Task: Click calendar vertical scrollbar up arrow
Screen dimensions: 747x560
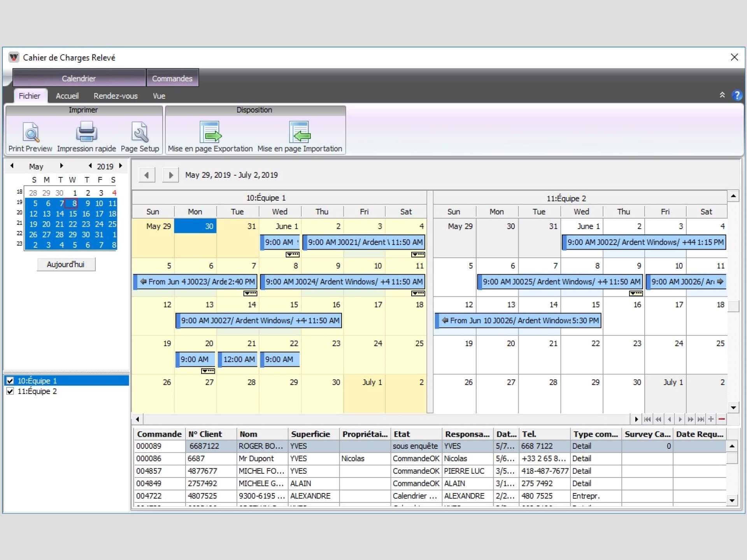Action: pyautogui.click(x=733, y=196)
